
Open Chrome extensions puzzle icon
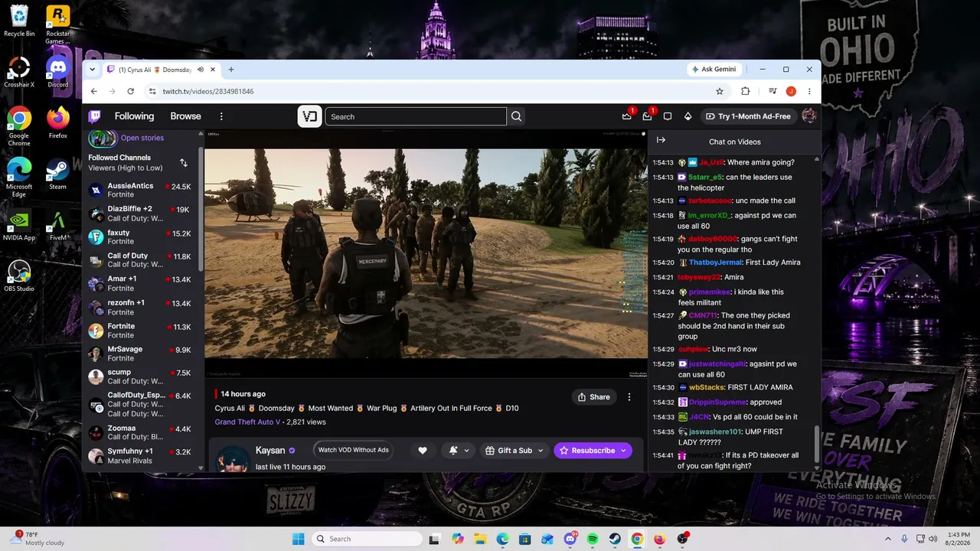point(746,91)
